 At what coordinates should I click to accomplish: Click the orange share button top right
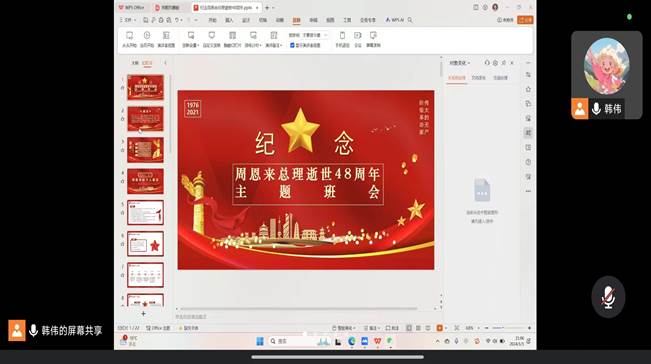(525, 20)
